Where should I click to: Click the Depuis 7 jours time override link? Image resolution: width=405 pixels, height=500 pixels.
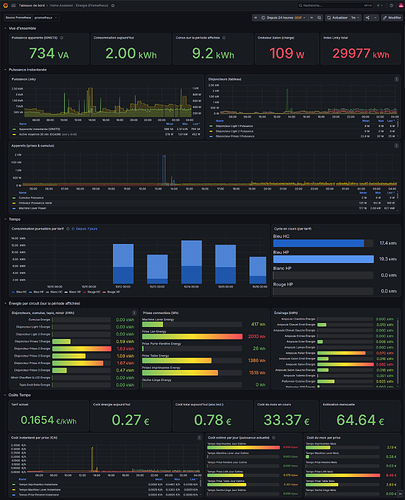85,229
